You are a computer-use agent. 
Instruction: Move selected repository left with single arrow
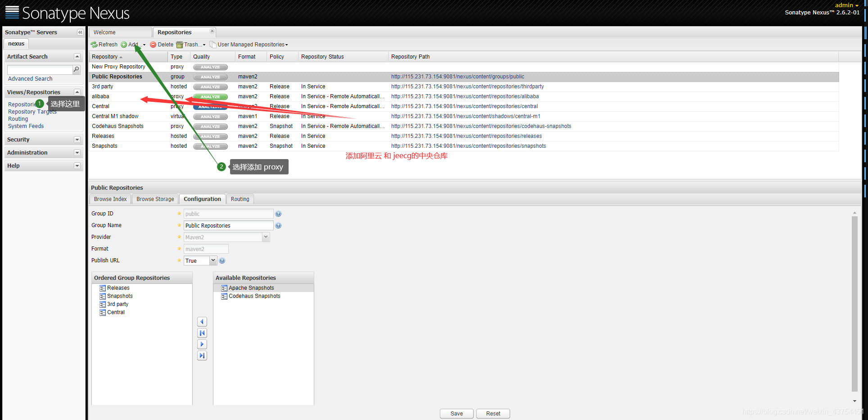click(202, 322)
